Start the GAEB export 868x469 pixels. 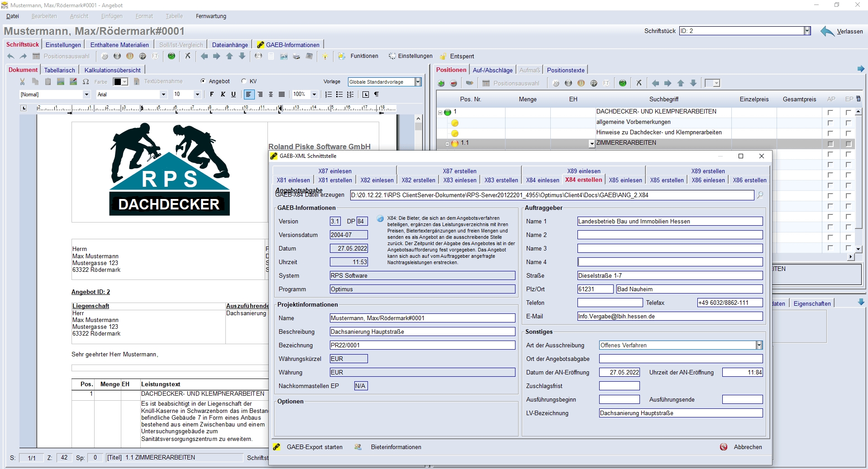315,447
